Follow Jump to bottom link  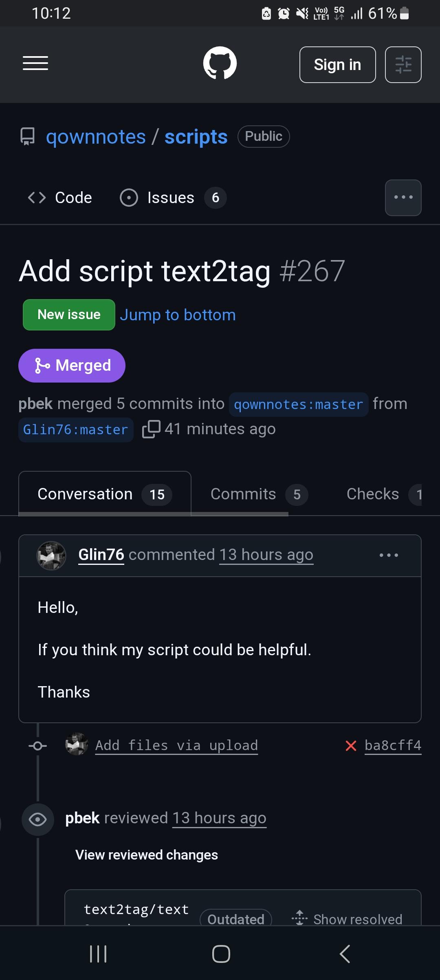click(178, 315)
